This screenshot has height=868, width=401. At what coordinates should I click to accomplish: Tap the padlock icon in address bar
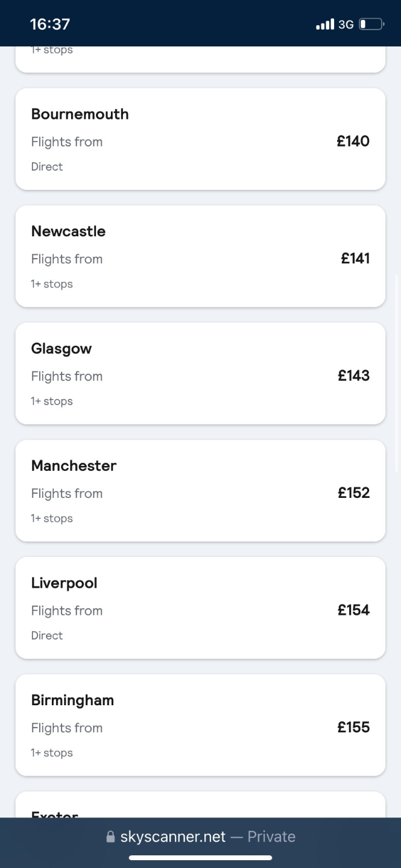[110, 837]
